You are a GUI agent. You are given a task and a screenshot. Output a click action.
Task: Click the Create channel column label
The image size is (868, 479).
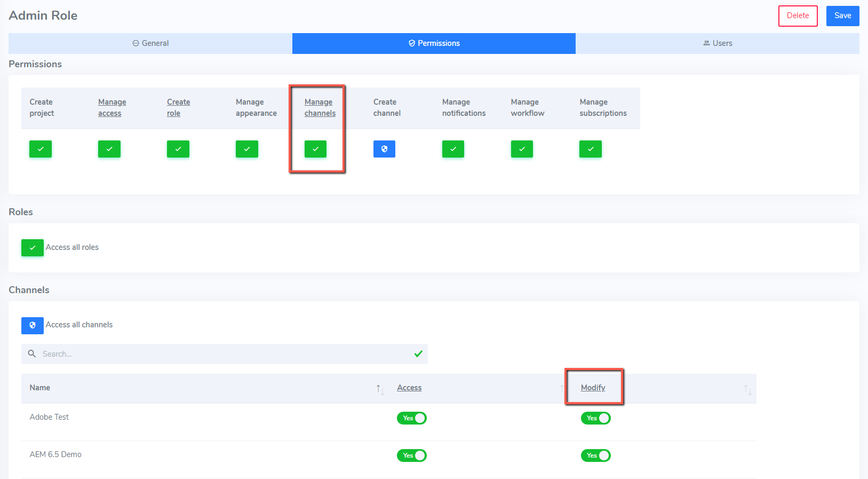[387, 107]
